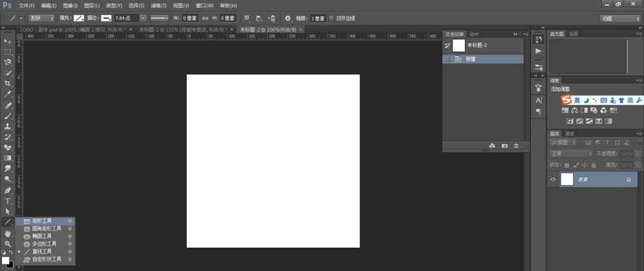
Task: Create a new snapshot with the camera icon
Action: (x=504, y=146)
